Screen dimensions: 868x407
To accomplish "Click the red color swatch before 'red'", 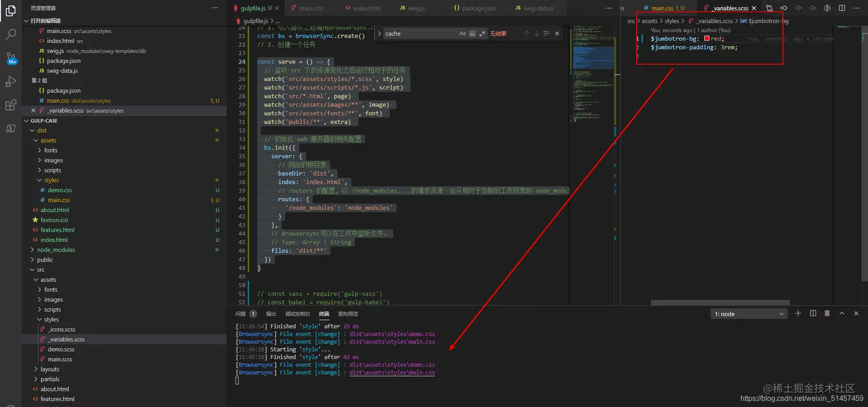I will (707, 38).
